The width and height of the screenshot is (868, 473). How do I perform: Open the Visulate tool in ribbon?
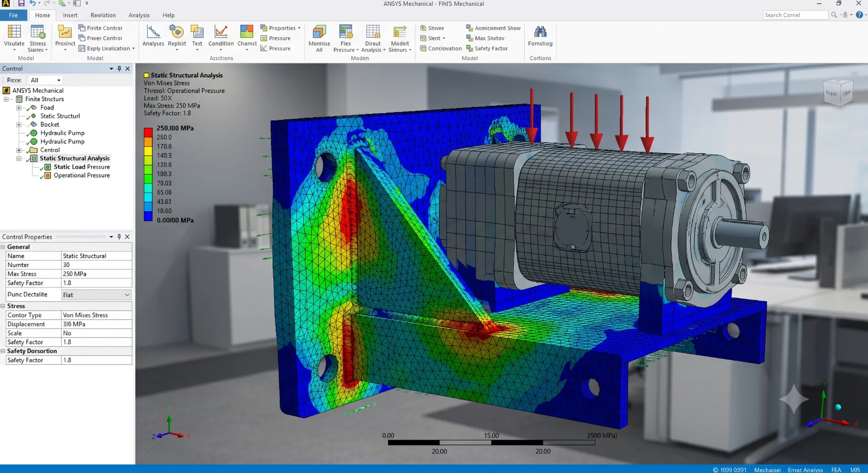[x=14, y=37]
